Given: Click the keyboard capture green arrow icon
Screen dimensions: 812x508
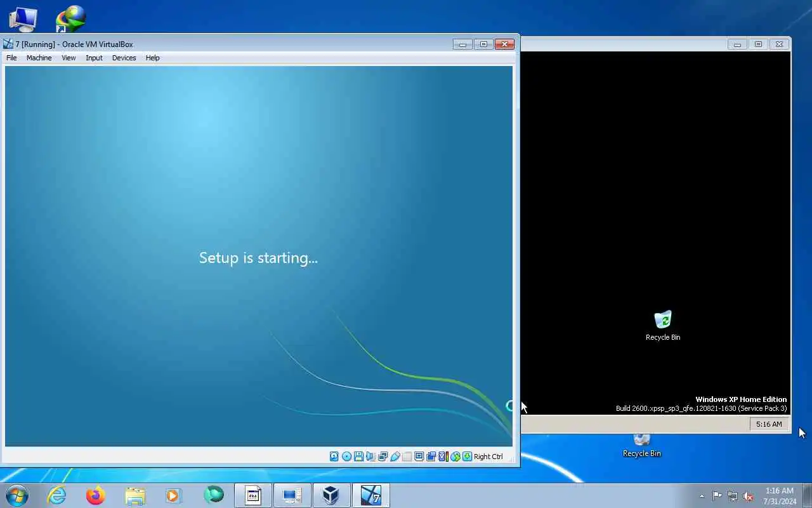Looking at the screenshot, I should pyautogui.click(x=467, y=457).
